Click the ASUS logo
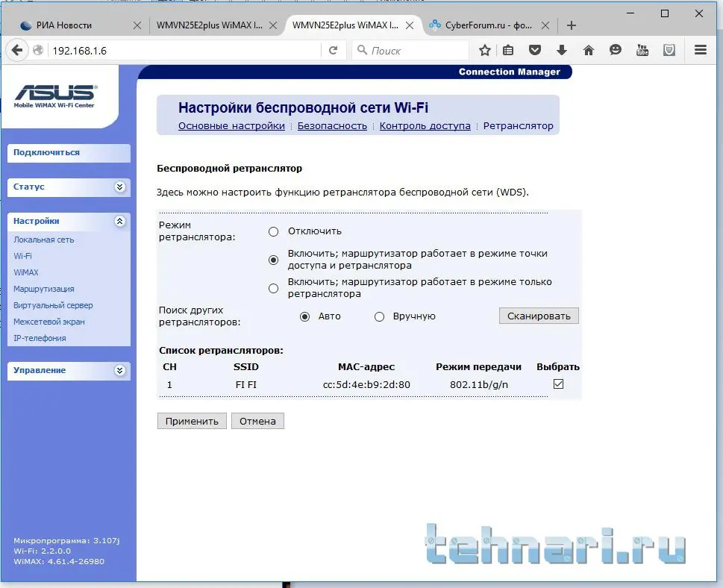Viewport: 723px width, 588px height. [55, 96]
